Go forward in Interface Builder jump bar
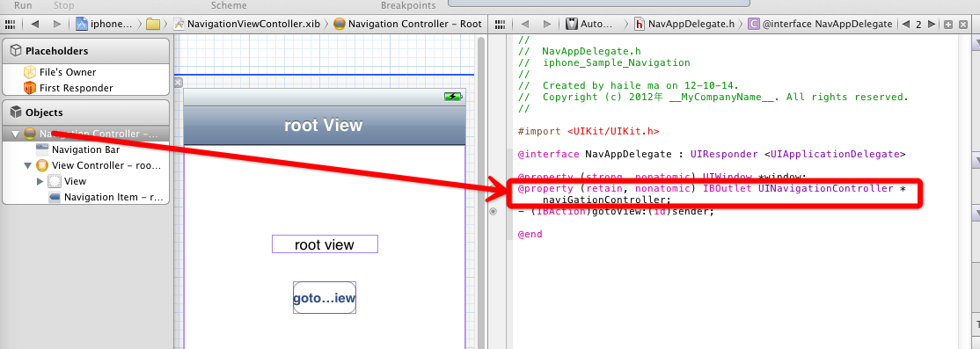The image size is (980, 349). pyautogui.click(x=57, y=25)
